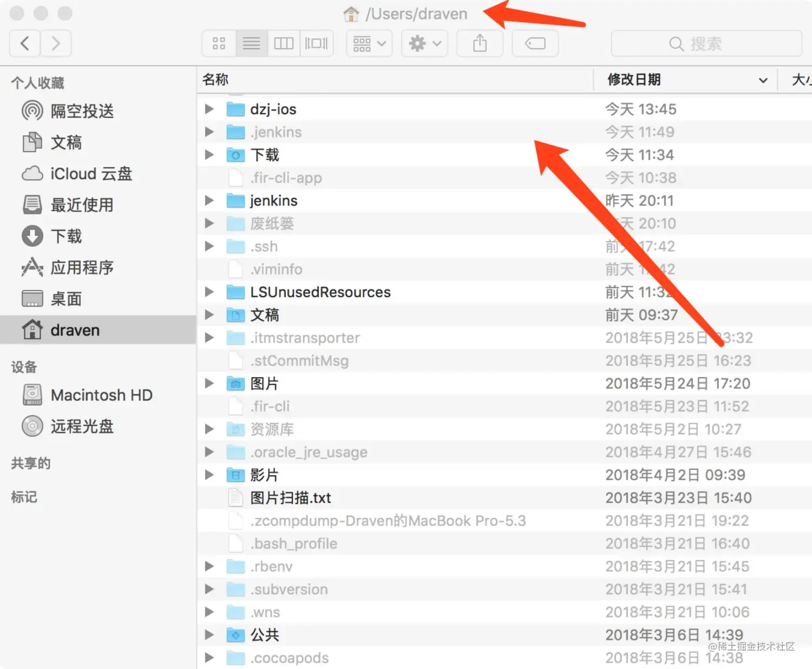
Task: Expand the 公共 folder
Action: pyautogui.click(x=209, y=635)
